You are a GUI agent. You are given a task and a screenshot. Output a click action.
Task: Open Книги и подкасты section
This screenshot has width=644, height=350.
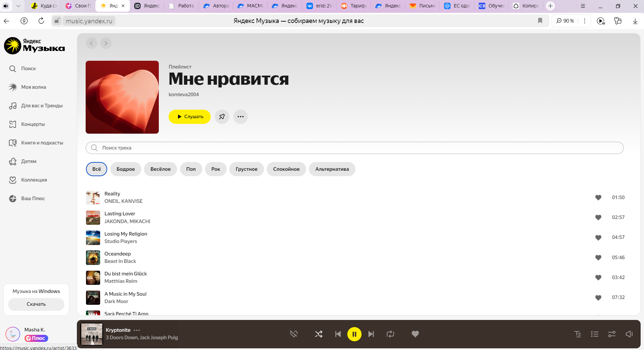pos(36,143)
